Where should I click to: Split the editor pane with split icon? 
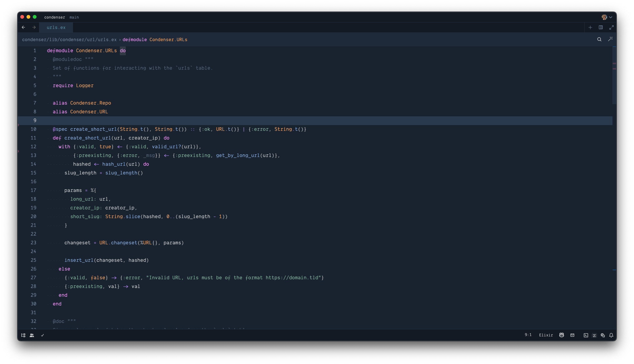(601, 27)
